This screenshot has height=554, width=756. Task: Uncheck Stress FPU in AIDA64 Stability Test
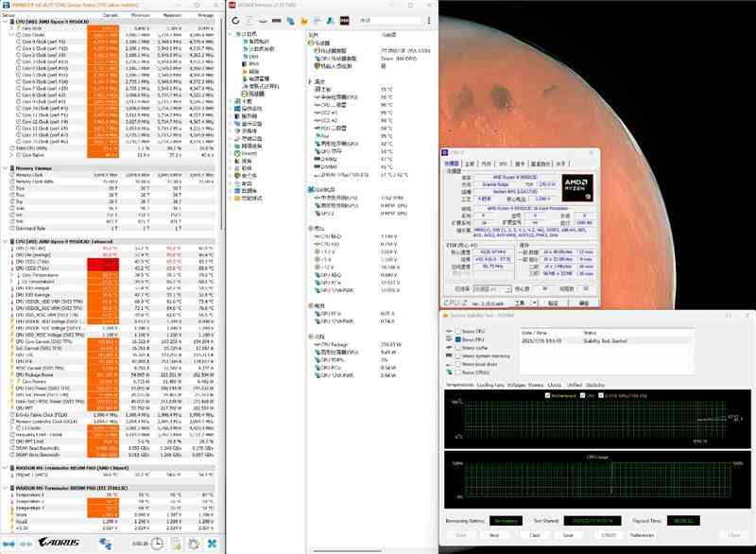tap(456, 338)
